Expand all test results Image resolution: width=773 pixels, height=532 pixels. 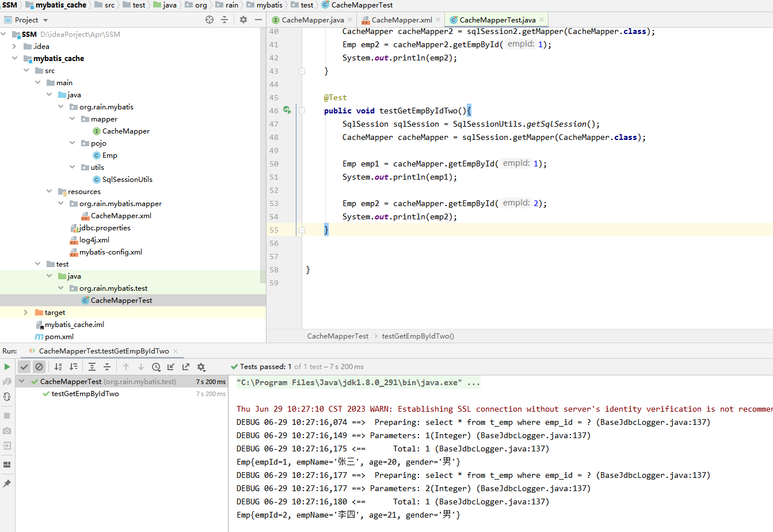coord(92,367)
